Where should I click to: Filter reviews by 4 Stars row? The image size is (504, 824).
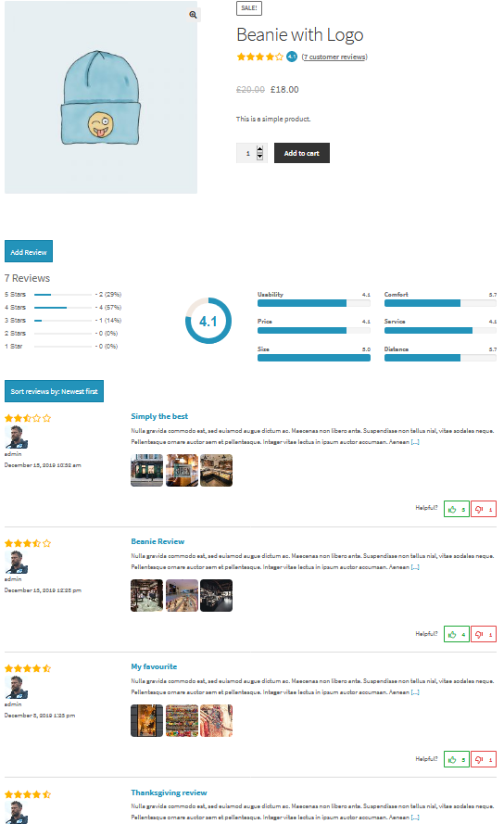point(63,308)
